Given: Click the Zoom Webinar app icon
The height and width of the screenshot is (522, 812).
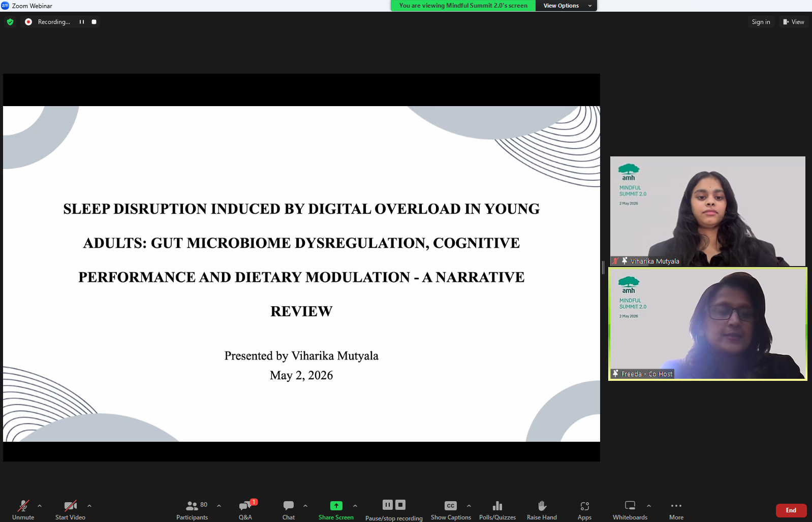Looking at the screenshot, I should coord(5,6).
